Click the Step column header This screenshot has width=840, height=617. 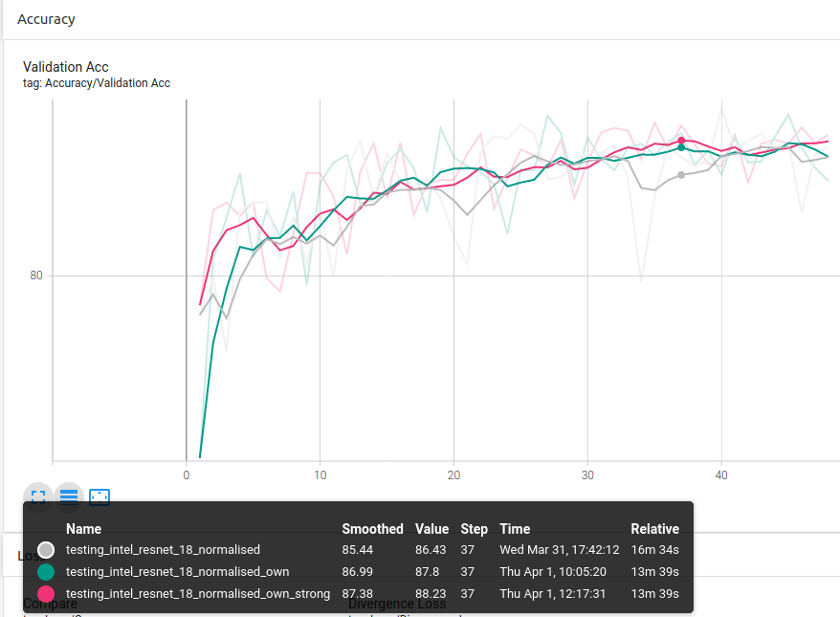coord(474,529)
